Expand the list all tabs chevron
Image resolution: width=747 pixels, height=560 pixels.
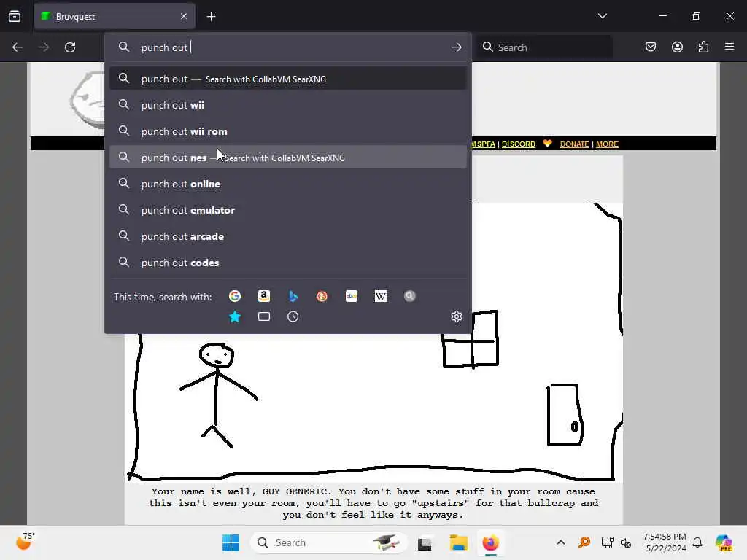tap(602, 16)
